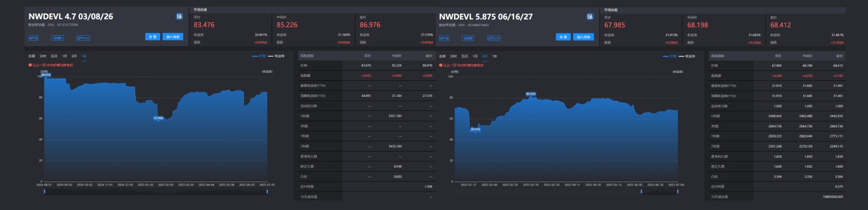Switch 5.875 bond chart to 五日 range
This screenshot has height=210, width=868.
464,56
